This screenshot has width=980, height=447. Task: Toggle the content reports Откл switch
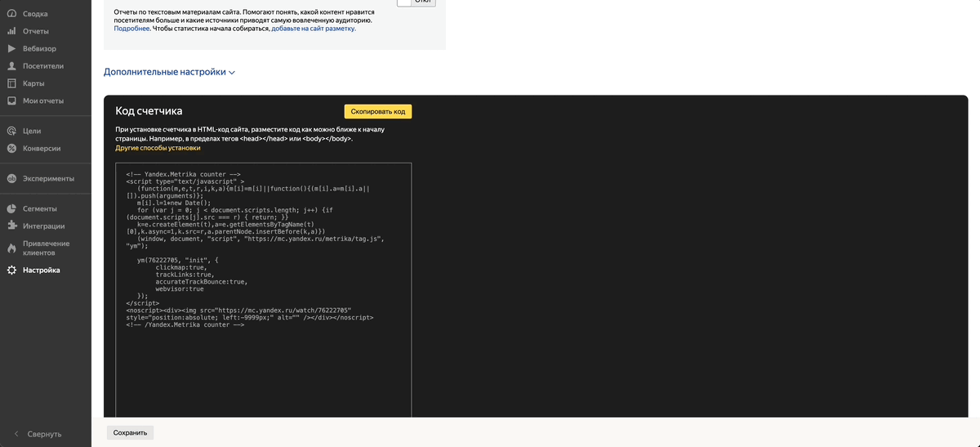(x=416, y=2)
